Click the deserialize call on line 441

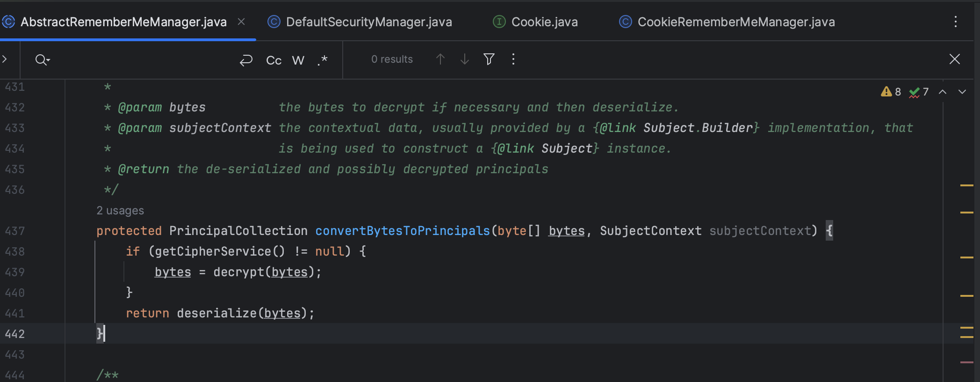(x=217, y=313)
